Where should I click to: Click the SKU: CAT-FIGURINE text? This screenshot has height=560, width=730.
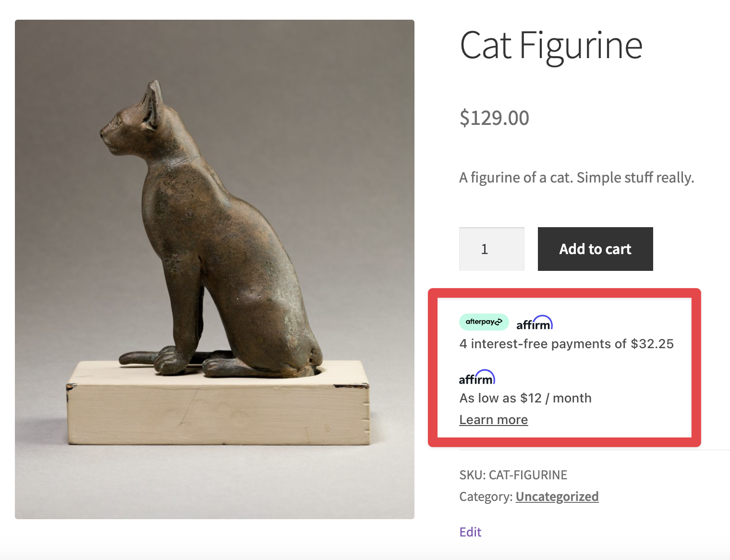coord(513,475)
